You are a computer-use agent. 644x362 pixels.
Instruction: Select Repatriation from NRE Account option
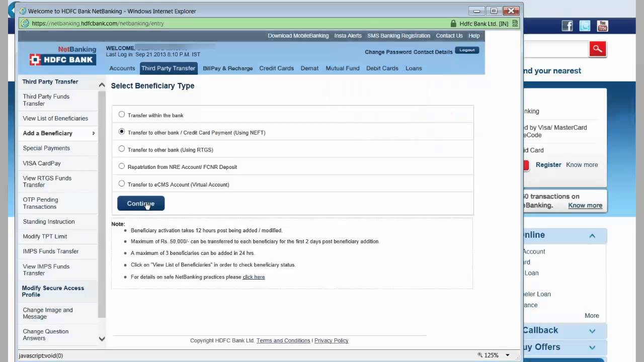click(122, 166)
